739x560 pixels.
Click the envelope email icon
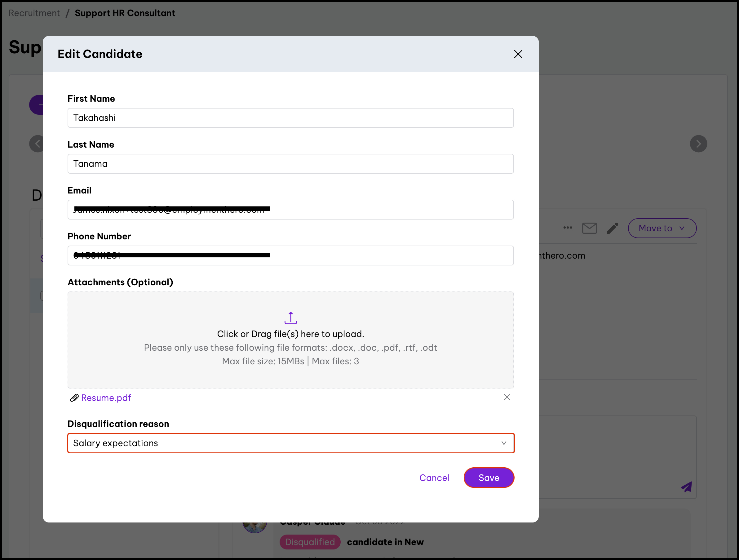pos(589,228)
